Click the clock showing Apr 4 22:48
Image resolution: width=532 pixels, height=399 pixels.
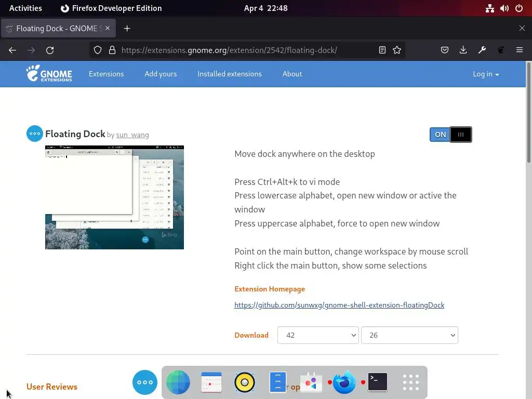pyautogui.click(x=265, y=8)
